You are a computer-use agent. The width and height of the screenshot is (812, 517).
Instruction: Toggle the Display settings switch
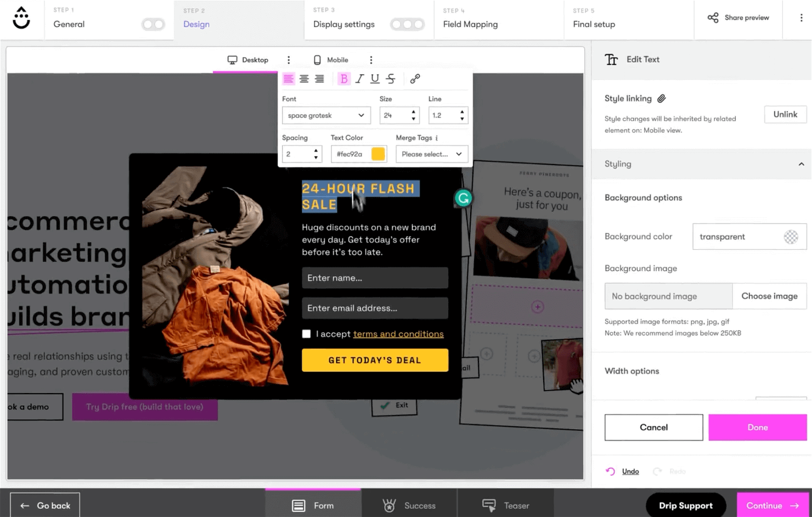(x=407, y=24)
